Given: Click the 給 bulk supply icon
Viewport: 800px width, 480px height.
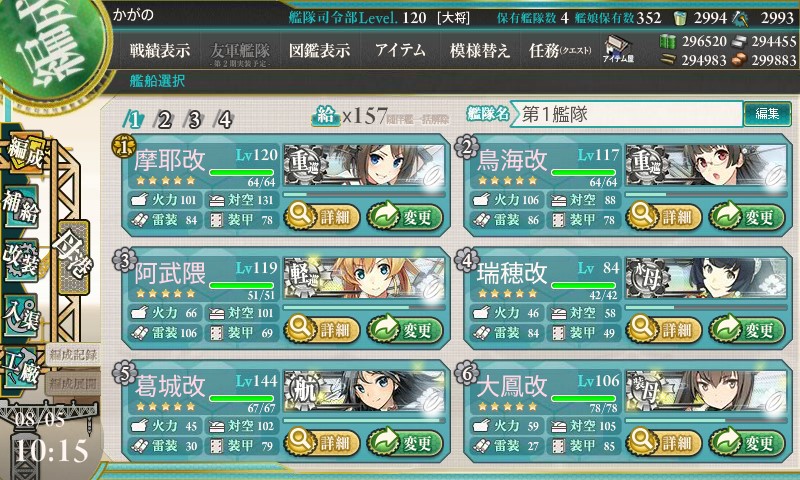Looking at the screenshot, I should pos(326,116).
